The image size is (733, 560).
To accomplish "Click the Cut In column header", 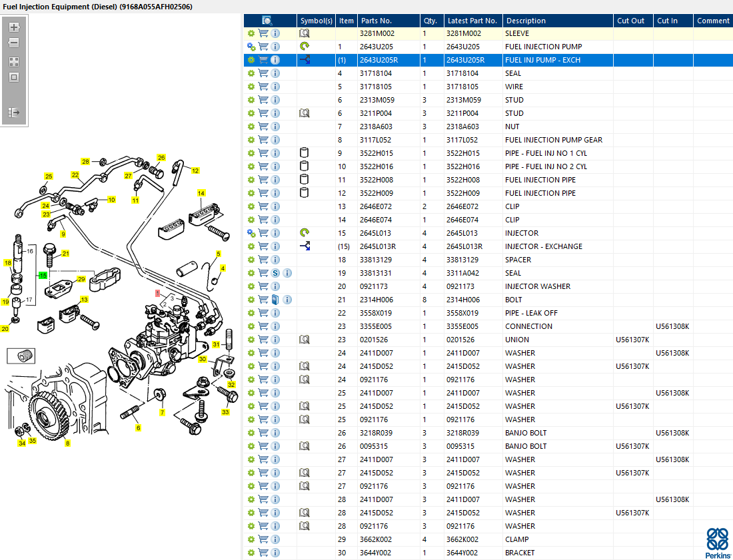I will click(x=673, y=21).
